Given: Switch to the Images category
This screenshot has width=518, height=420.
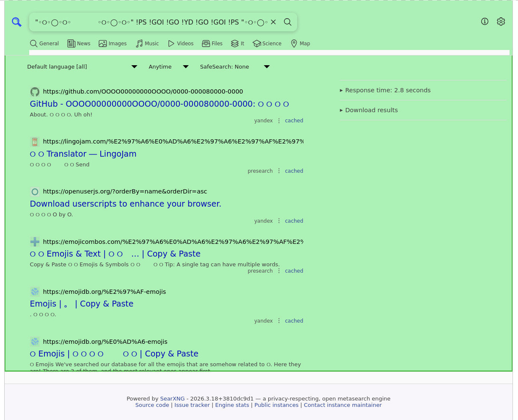Looking at the screenshot, I should tap(113, 44).
